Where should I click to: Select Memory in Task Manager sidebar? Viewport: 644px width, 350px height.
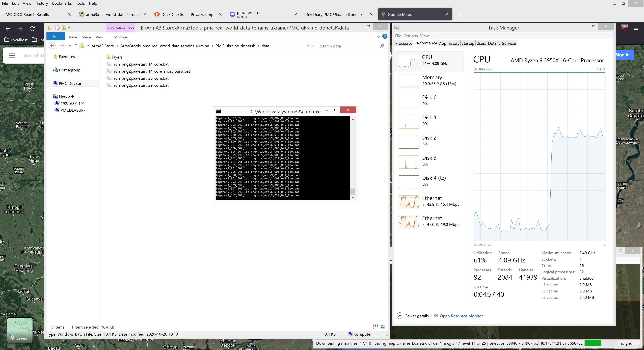click(430, 81)
